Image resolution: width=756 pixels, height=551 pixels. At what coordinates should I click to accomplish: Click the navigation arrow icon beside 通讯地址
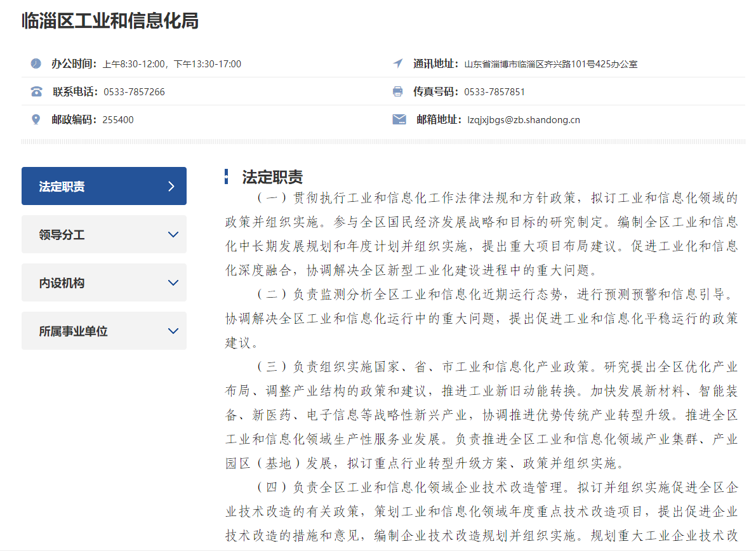pyautogui.click(x=398, y=63)
